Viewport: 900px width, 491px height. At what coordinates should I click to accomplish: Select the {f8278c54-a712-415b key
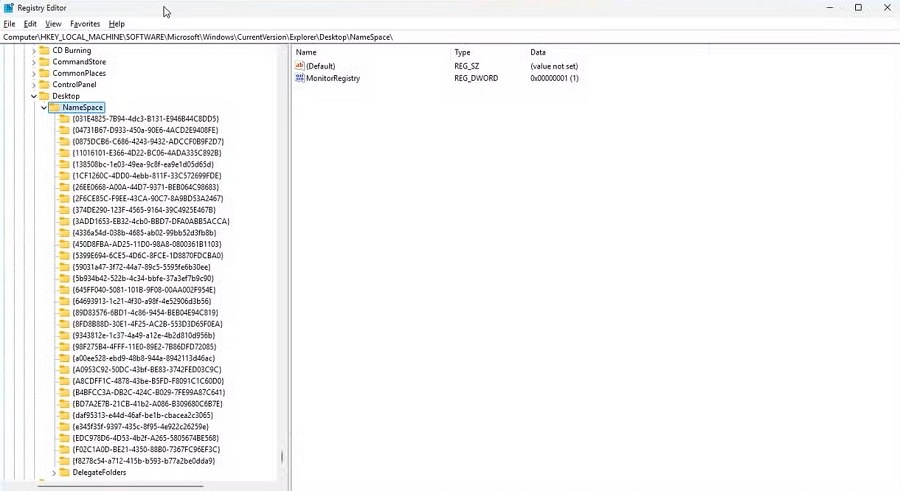click(144, 461)
